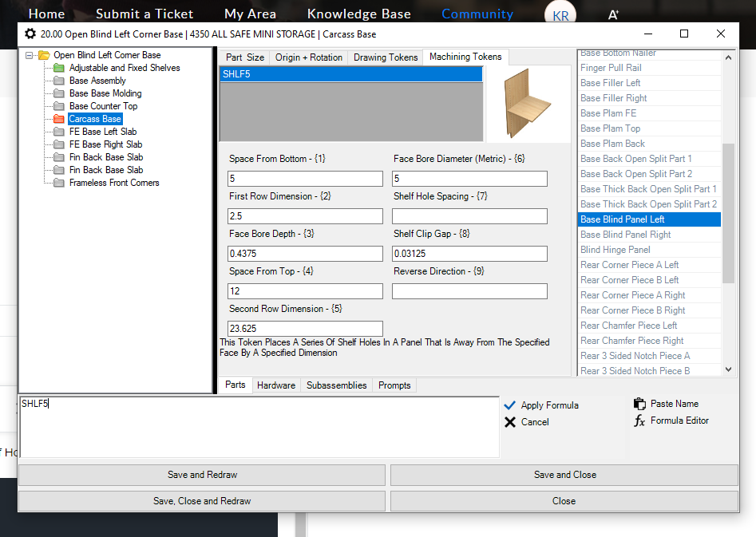Screen dimensions: 756x537
Task: Select the first Fin Back Base Slab
Action: point(106,157)
